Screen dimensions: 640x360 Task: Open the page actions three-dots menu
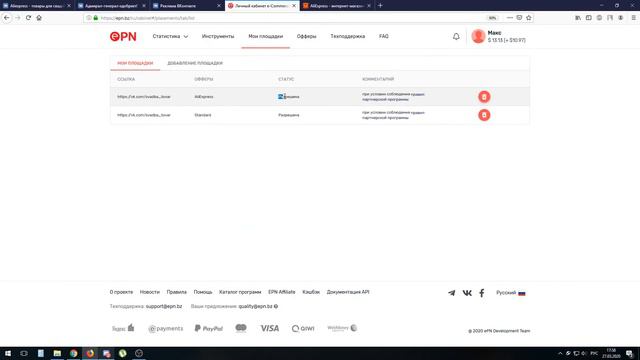click(x=509, y=18)
